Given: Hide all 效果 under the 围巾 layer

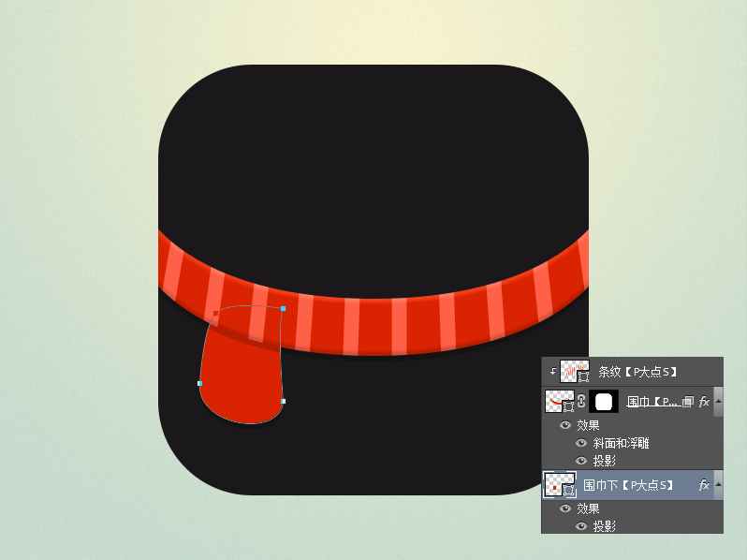Looking at the screenshot, I should point(565,425).
